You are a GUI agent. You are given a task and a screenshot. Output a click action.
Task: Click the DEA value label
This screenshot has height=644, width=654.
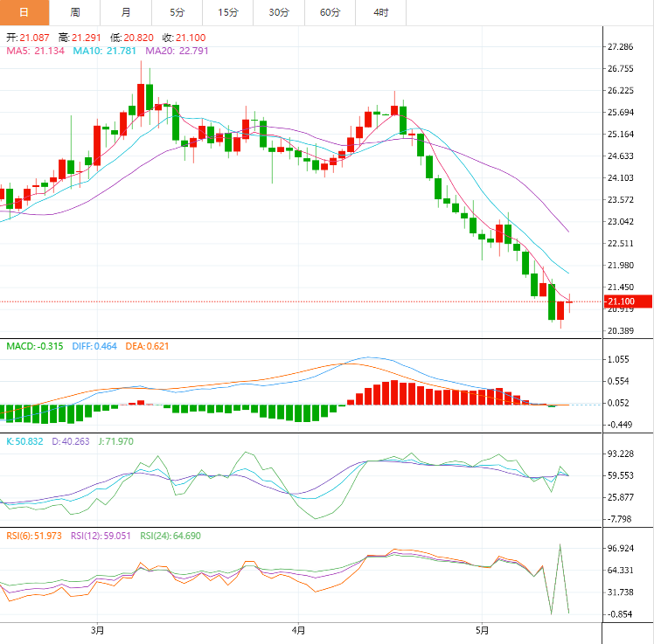pos(147,346)
